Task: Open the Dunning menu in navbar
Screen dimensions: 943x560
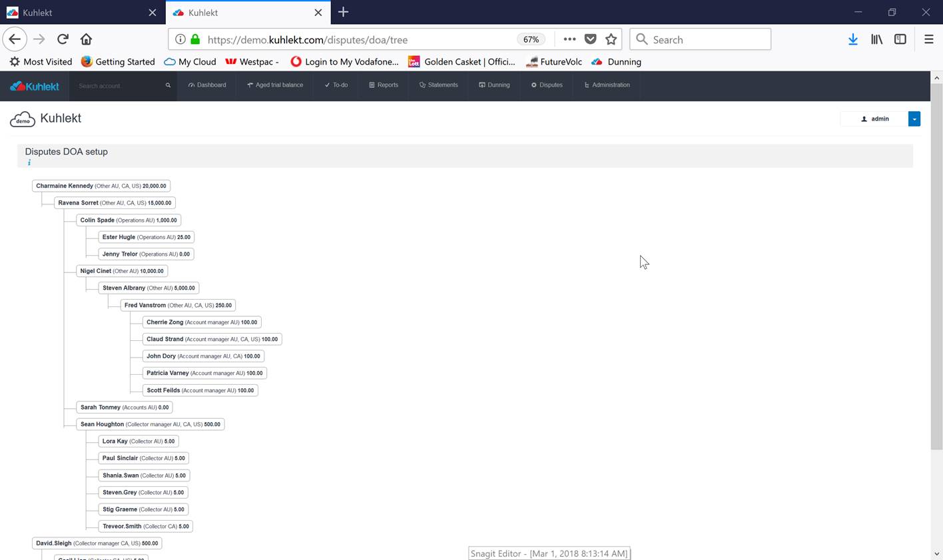Action: click(494, 85)
